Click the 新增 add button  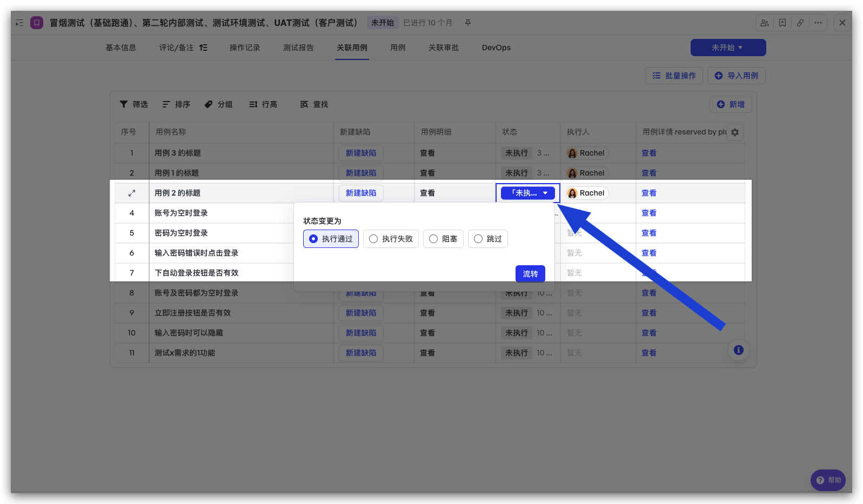point(731,104)
